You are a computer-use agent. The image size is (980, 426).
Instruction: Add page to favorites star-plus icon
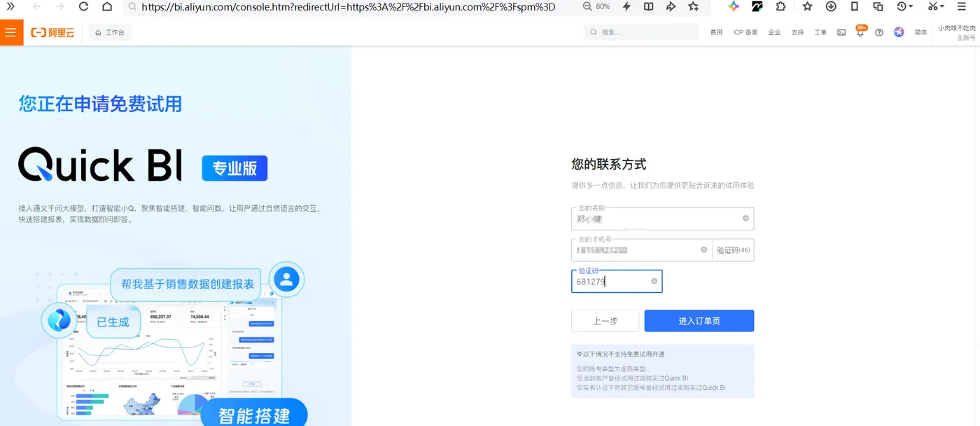[693, 6]
